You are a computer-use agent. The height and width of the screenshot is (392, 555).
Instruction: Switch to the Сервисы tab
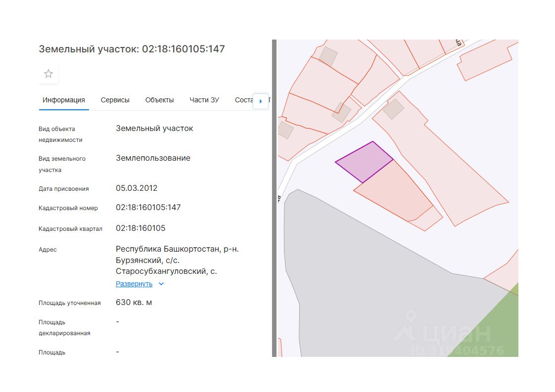[x=115, y=100]
